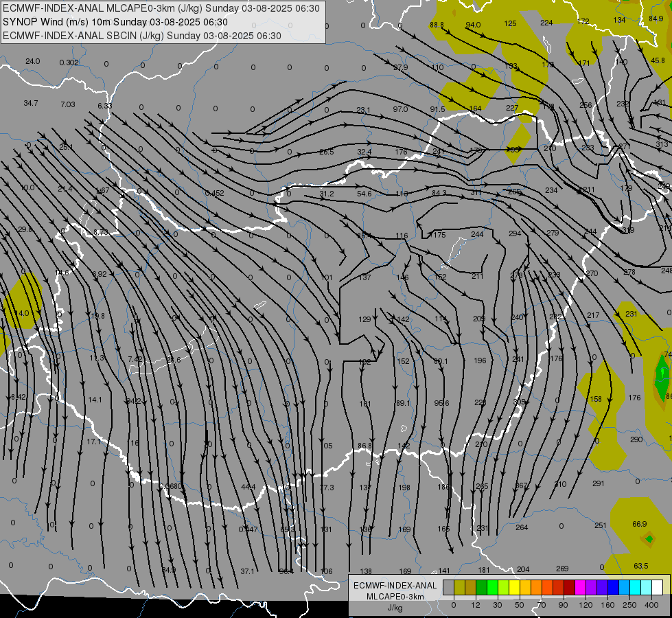Select the map value 94.0
The width and height of the screenshot is (672, 618).
[x=473, y=25]
